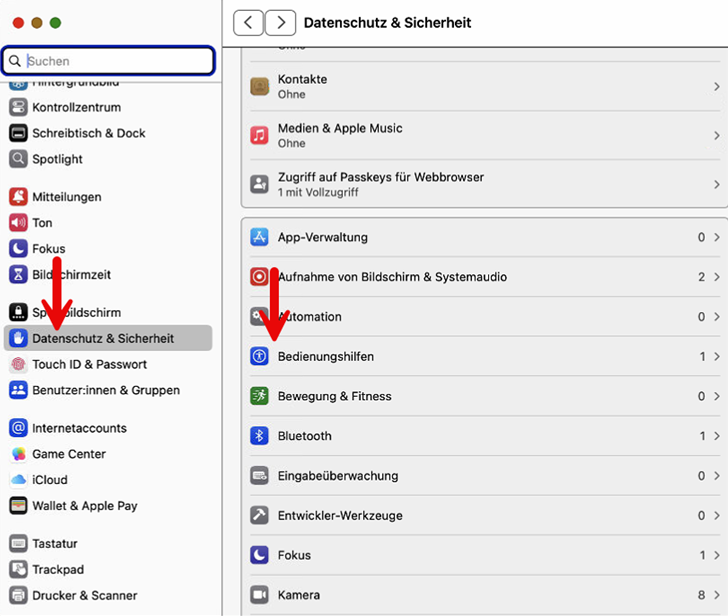Click the Bluetooth icon in privacy list
Image resolution: width=728 pixels, height=616 pixels.
260,436
